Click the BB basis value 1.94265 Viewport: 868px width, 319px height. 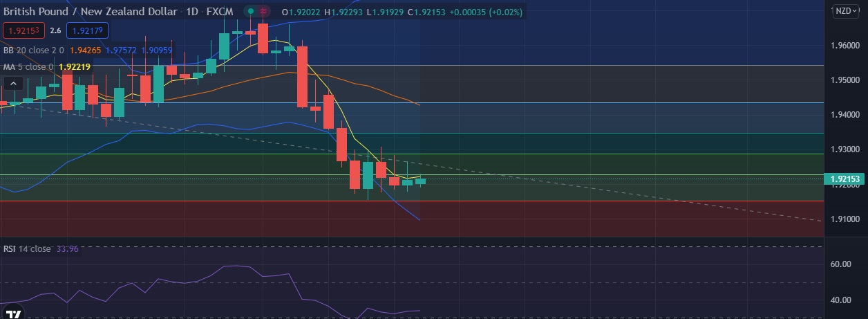pyautogui.click(x=86, y=50)
